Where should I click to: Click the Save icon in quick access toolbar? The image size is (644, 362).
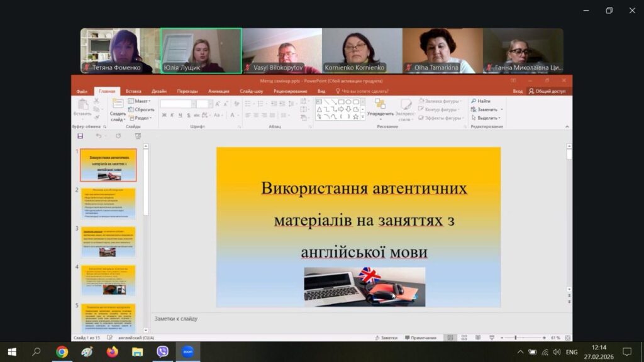(80, 136)
